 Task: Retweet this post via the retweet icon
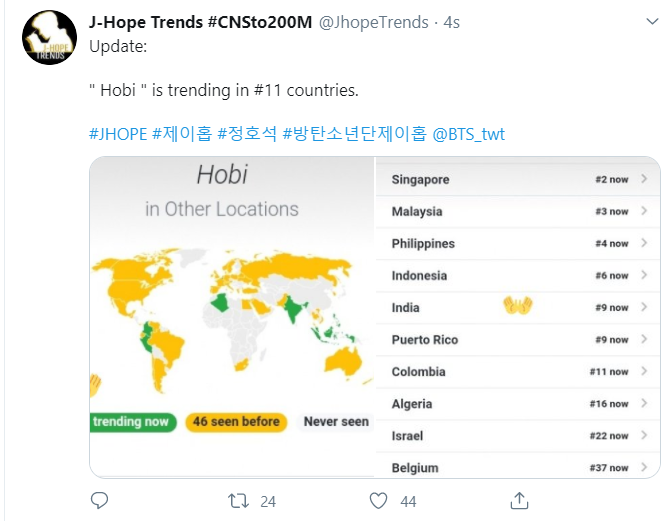pos(238,501)
